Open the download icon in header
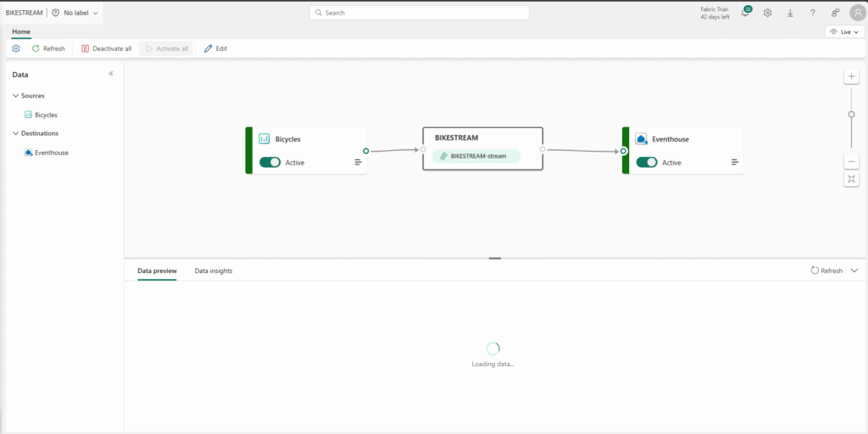Screen dimensions: 868x434 [790, 13]
